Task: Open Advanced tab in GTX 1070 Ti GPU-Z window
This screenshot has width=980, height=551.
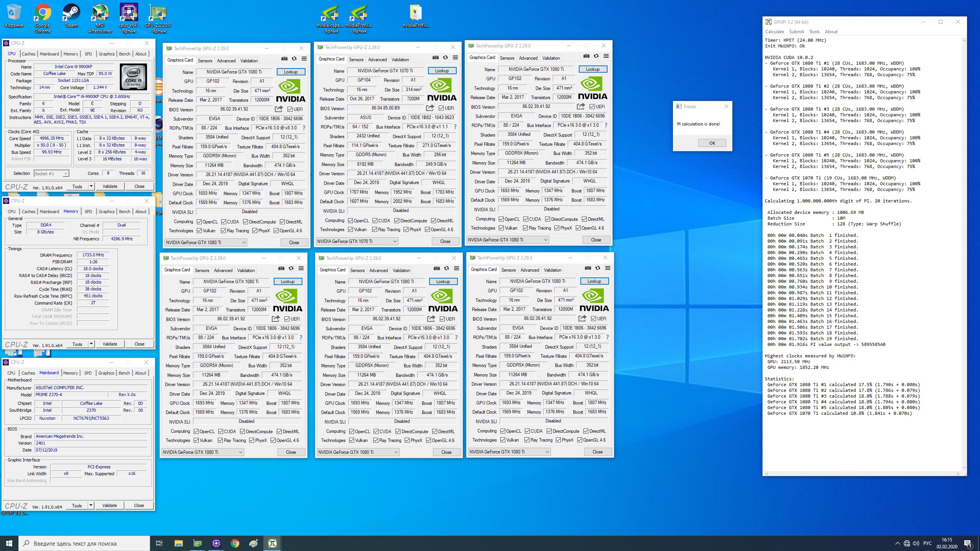Action: pyautogui.click(x=377, y=60)
